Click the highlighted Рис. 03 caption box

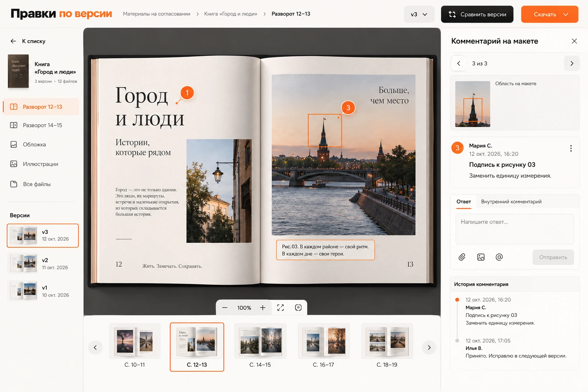[325, 250]
